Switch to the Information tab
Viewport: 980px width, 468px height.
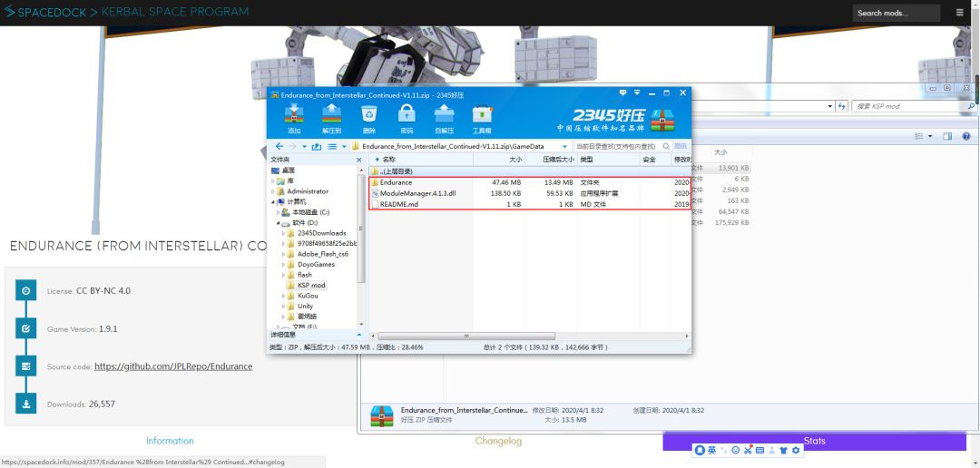click(x=170, y=441)
